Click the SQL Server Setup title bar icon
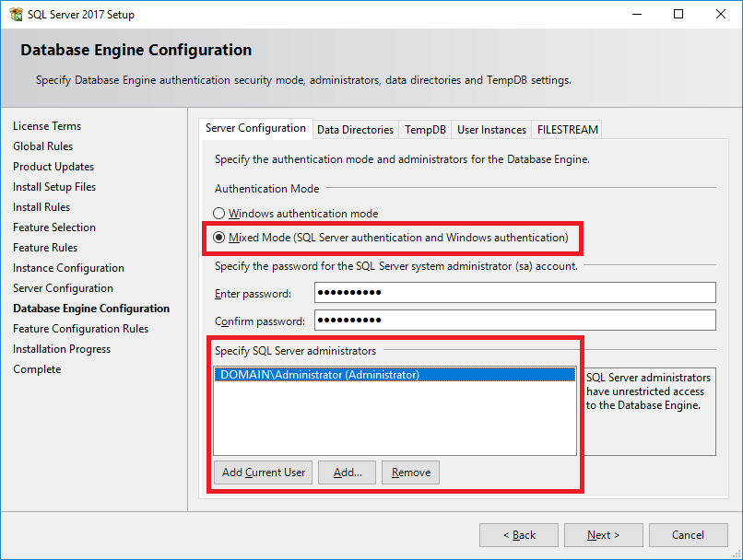Image resolution: width=743 pixels, height=560 pixels. point(16,14)
